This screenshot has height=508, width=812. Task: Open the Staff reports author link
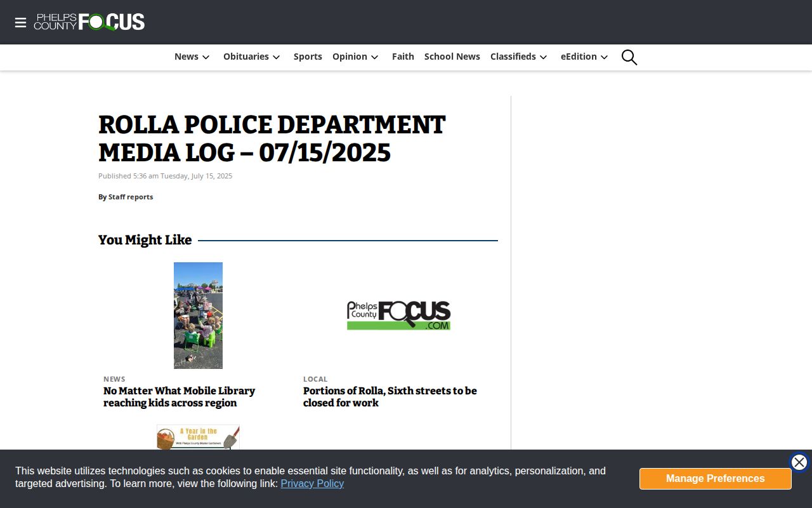tap(131, 197)
